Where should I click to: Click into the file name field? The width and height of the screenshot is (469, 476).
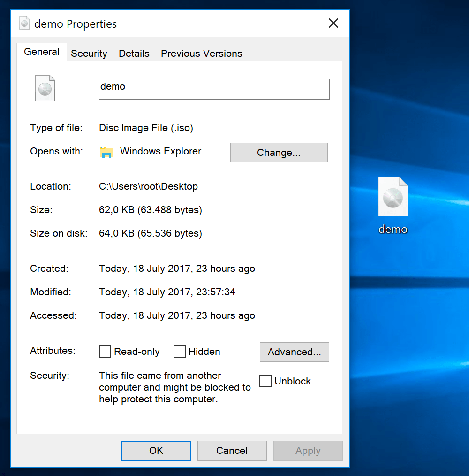214,89
